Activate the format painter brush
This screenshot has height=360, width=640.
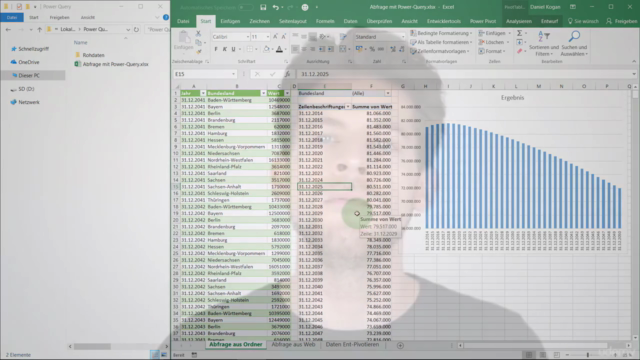198,51
